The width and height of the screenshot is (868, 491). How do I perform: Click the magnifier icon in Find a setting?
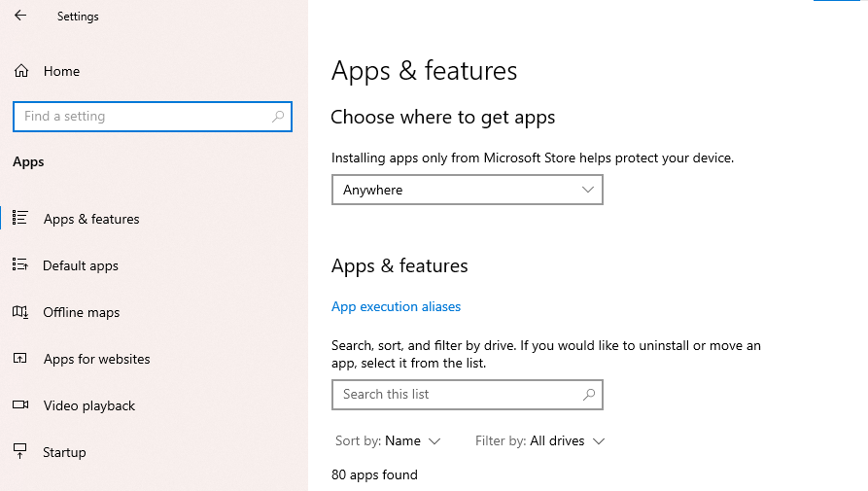pos(278,117)
